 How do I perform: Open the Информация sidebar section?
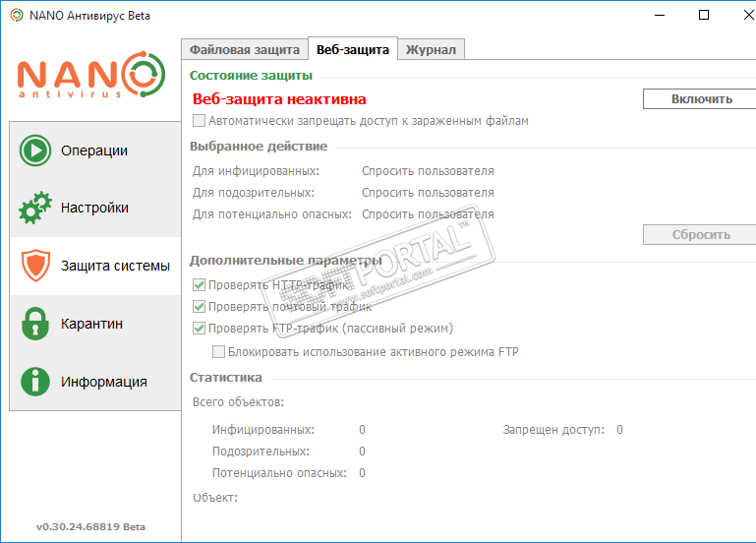click(x=95, y=382)
